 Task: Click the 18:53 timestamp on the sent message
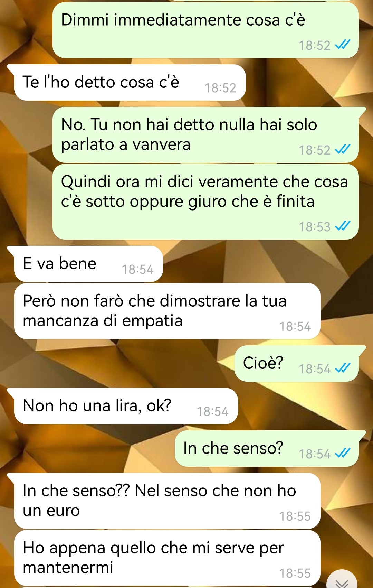point(315,227)
